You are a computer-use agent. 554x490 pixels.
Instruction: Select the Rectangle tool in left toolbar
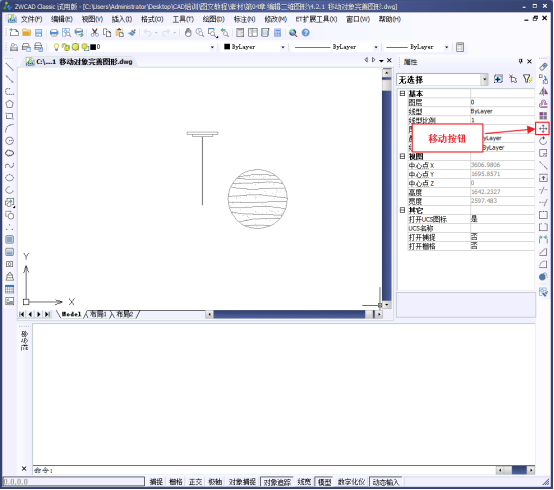coord(10,116)
